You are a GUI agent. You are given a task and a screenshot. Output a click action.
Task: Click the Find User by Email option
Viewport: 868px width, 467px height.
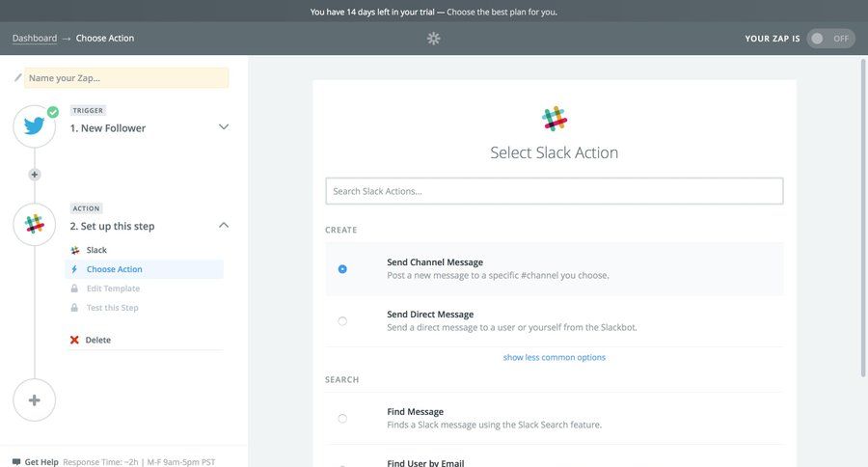coord(425,462)
